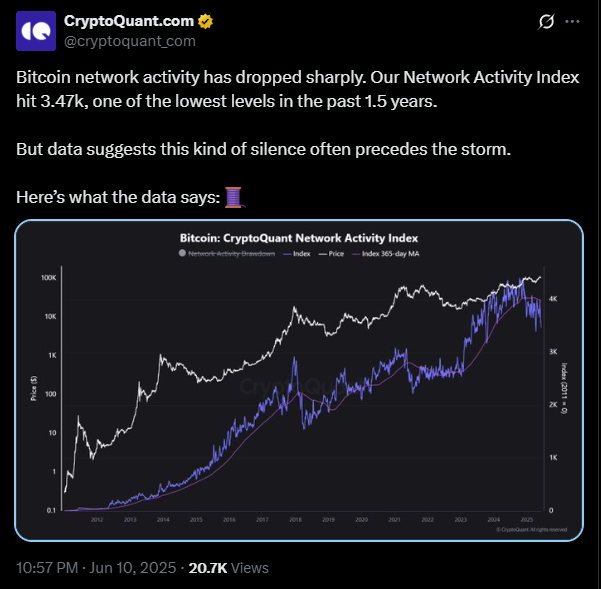Image resolution: width=601 pixels, height=589 pixels.
Task: Open CryptoQuant profile avatar
Action: 36,31
